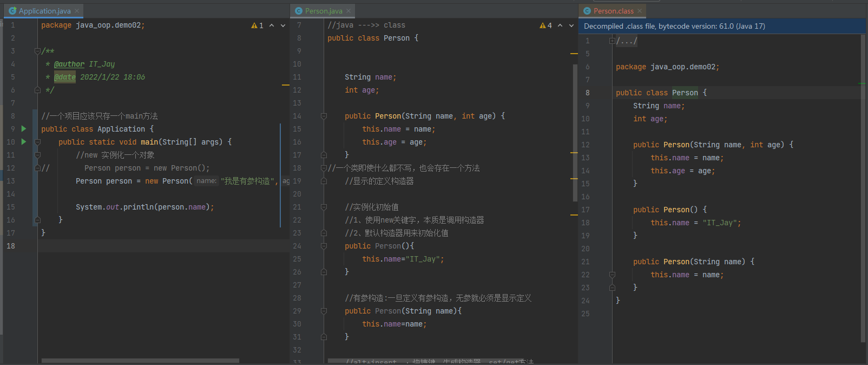Switch to the Application.java tab

[44, 11]
